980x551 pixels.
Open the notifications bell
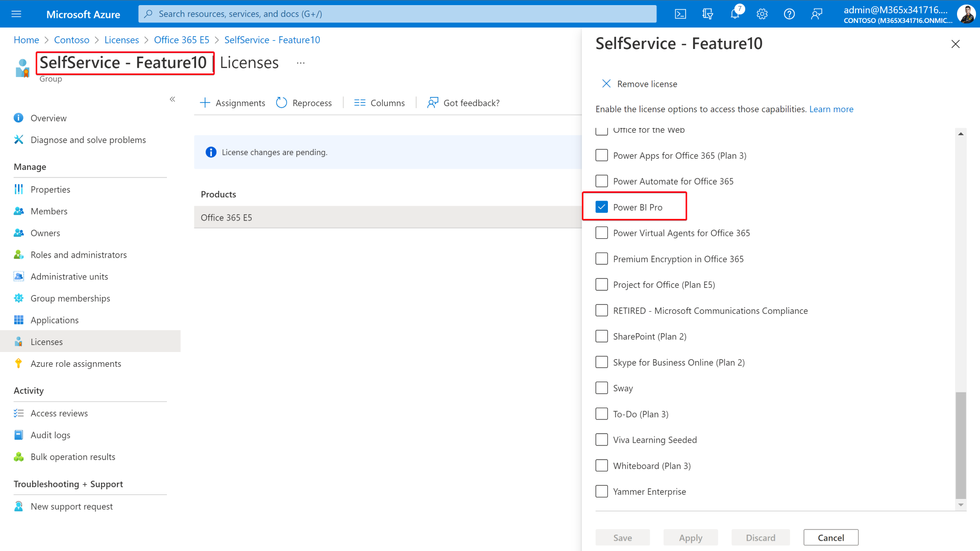[x=735, y=14]
